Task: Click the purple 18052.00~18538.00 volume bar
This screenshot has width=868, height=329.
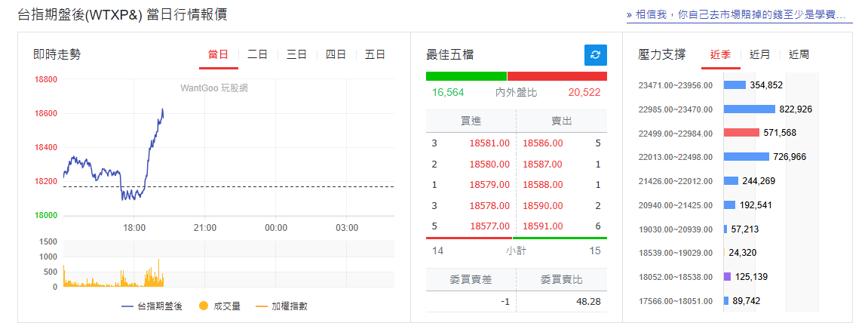Action: (727, 277)
